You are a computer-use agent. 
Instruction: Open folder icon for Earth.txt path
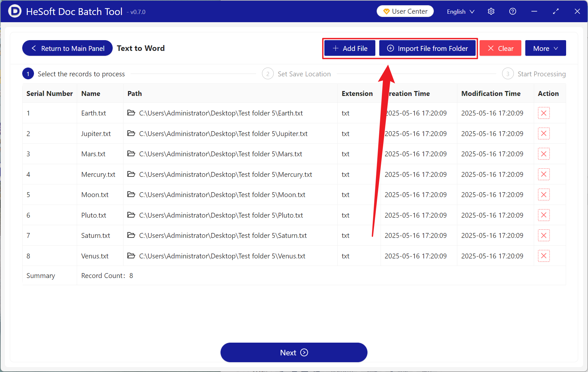click(131, 113)
